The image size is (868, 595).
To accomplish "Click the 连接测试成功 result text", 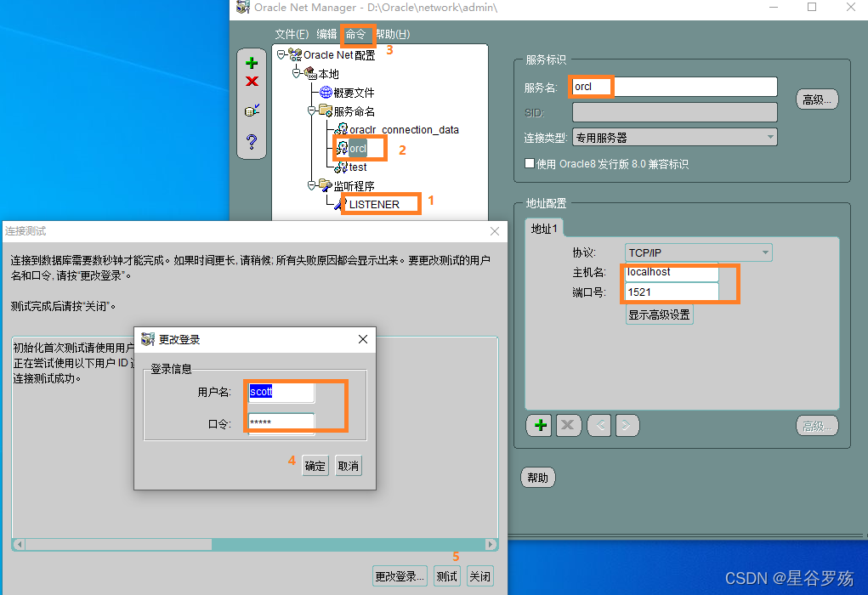I will pos(47,378).
